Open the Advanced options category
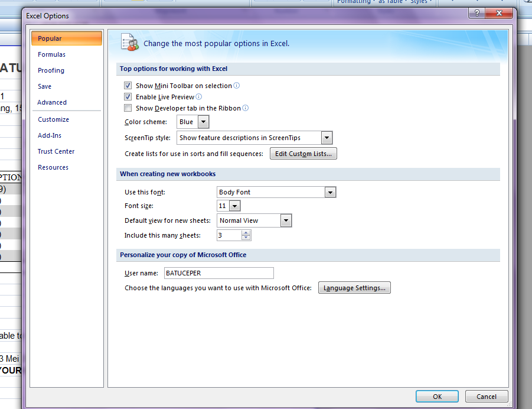 pyautogui.click(x=52, y=102)
